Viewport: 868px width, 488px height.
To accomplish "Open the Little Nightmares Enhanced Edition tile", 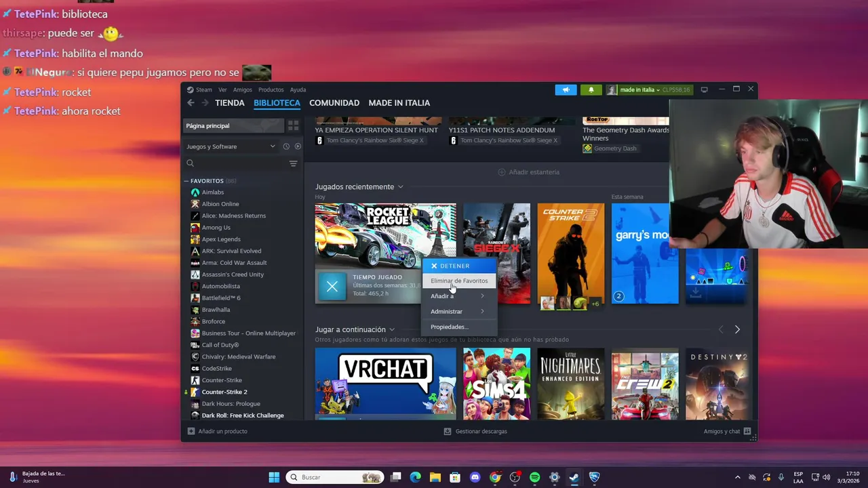I will [571, 384].
